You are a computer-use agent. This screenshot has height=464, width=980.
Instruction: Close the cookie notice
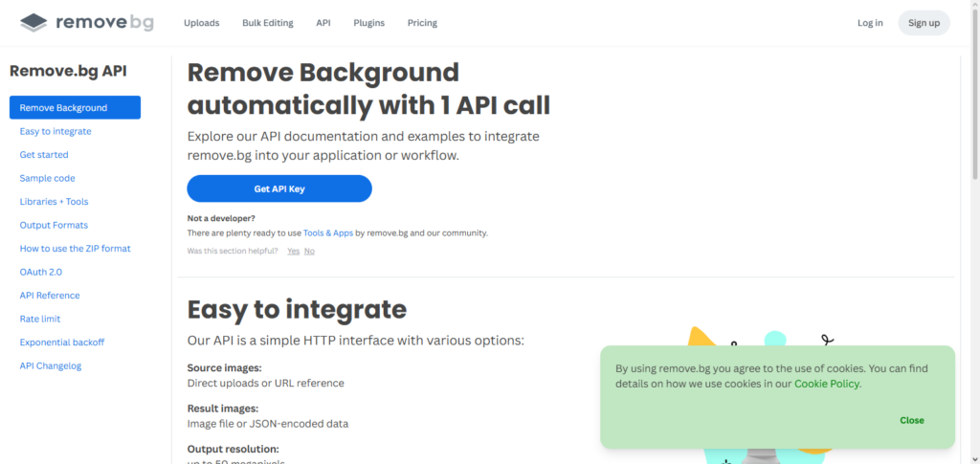pyautogui.click(x=912, y=420)
